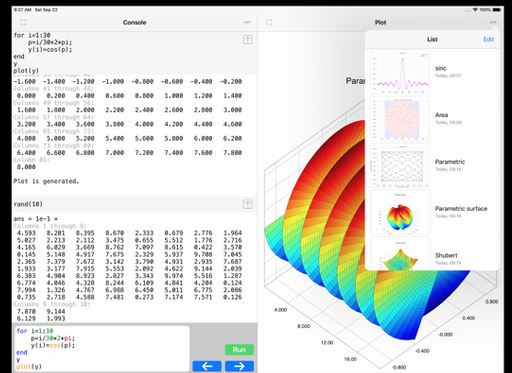Screen dimensions: 512x373
Task: Reuse the for-loop plot command via its arrow icon
Action: pyautogui.click(x=247, y=40)
